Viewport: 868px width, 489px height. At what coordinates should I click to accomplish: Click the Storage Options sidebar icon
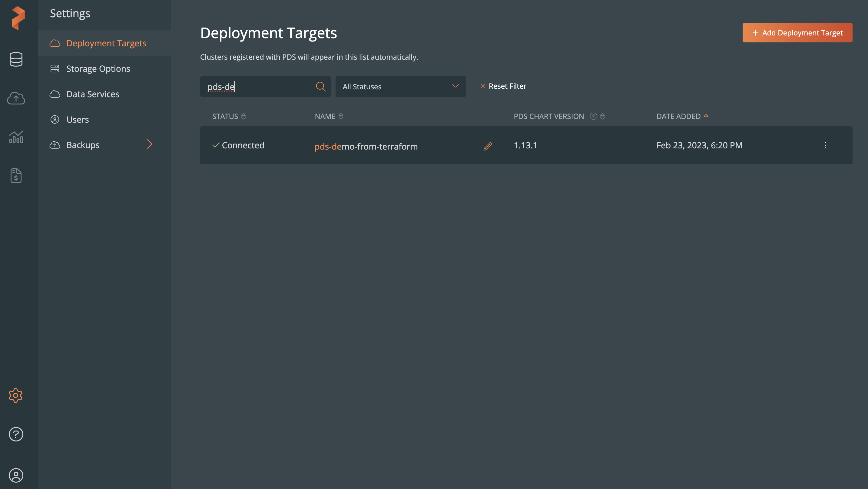(x=55, y=68)
